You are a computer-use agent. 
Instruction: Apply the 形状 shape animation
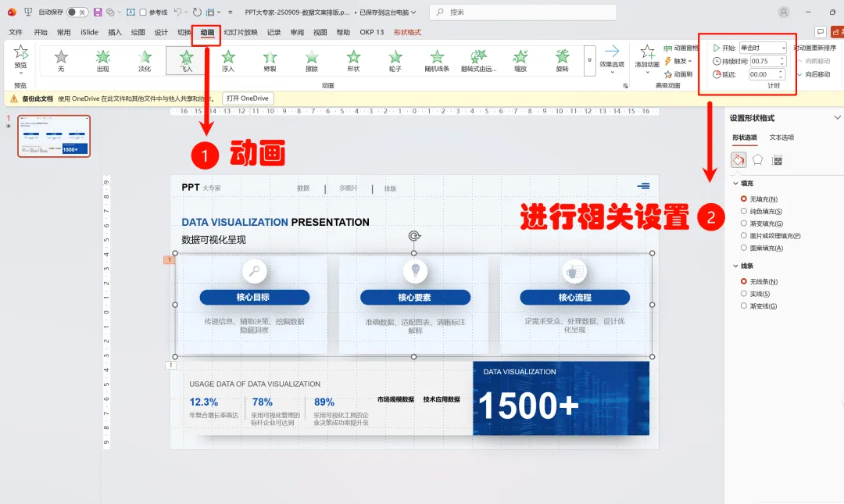(x=354, y=60)
